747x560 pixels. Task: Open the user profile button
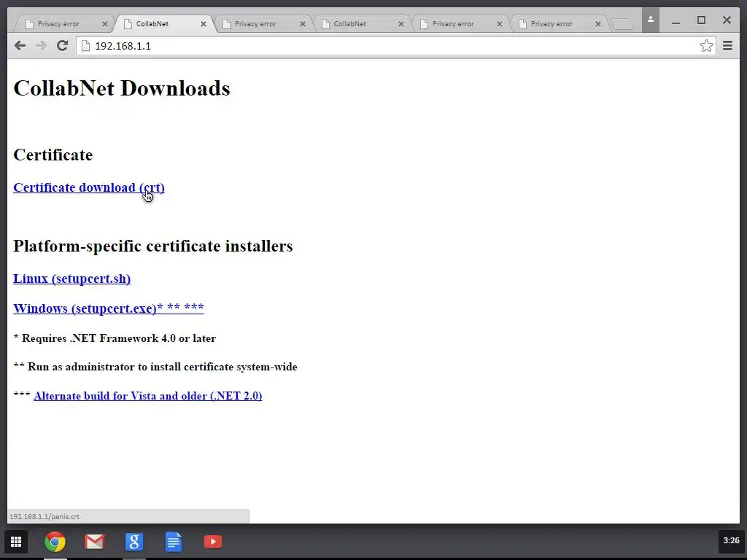tap(650, 20)
